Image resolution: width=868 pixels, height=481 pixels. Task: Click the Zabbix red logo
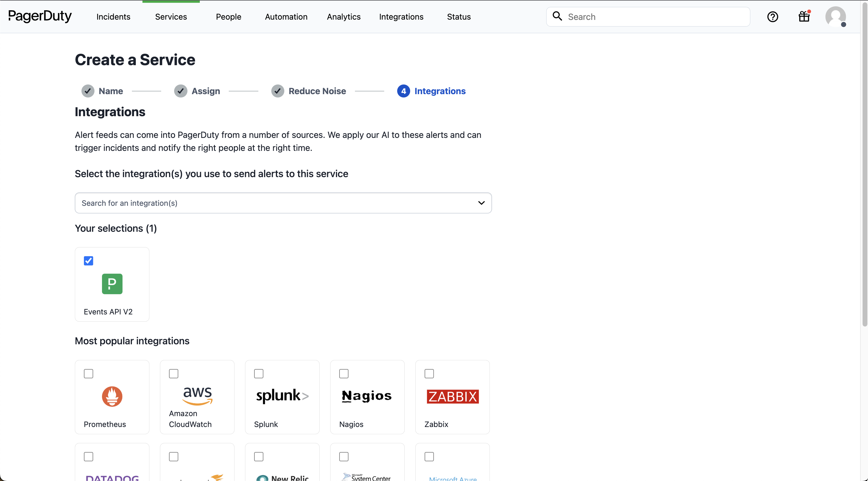[452, 397]
